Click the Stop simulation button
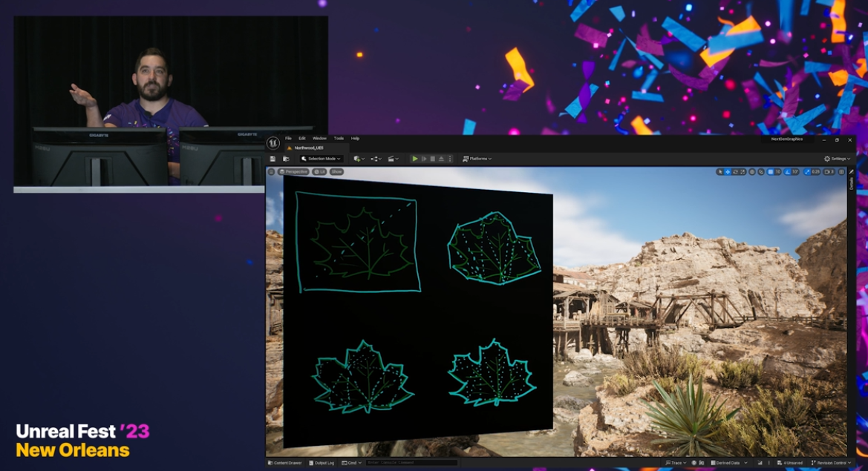 (433, 159)
